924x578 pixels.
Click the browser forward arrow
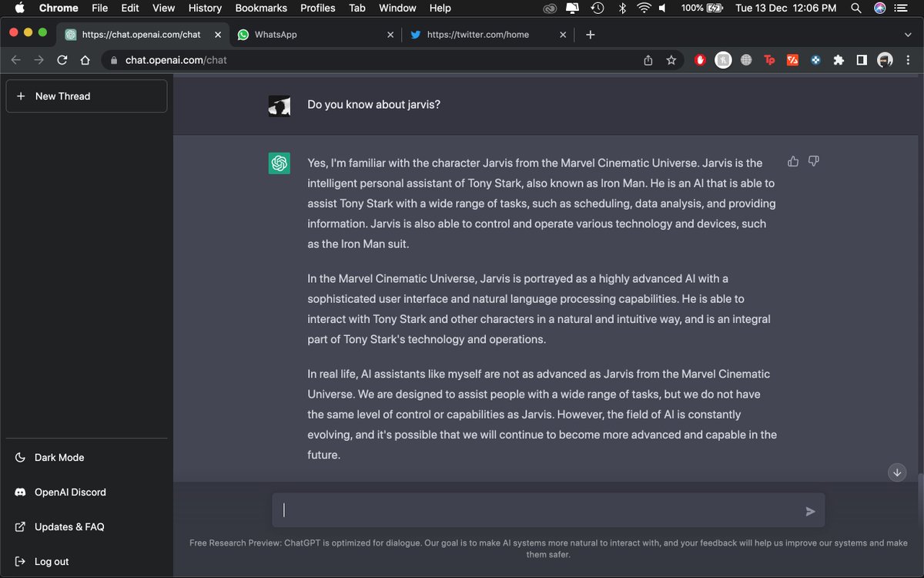tap(38, 59)
